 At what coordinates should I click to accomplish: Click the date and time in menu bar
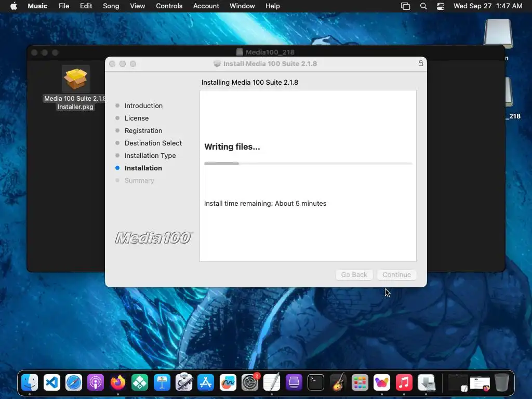click(487, 6)
